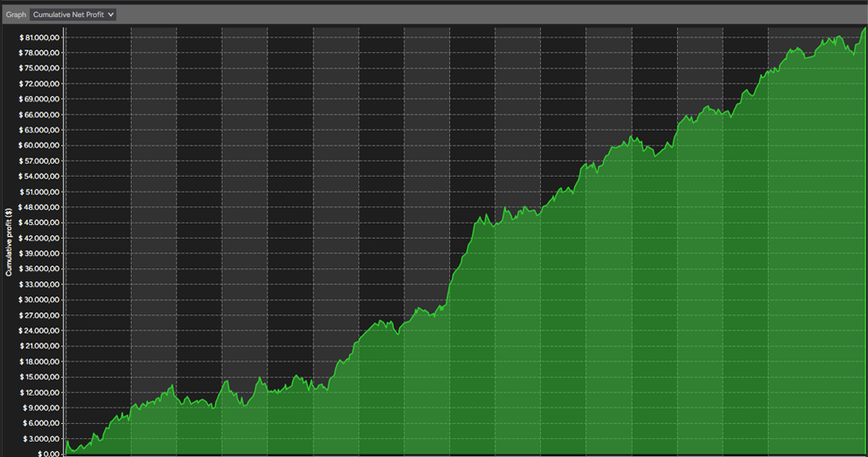Click the $ 24.000,00 y-axis label
The height and width of the screenshot is (457, 868).
point(39,330)
